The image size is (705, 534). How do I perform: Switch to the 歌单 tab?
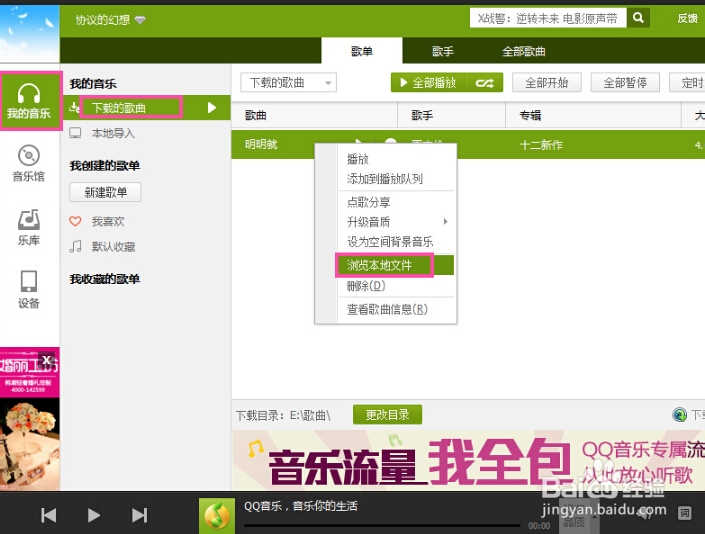point(361,51)
